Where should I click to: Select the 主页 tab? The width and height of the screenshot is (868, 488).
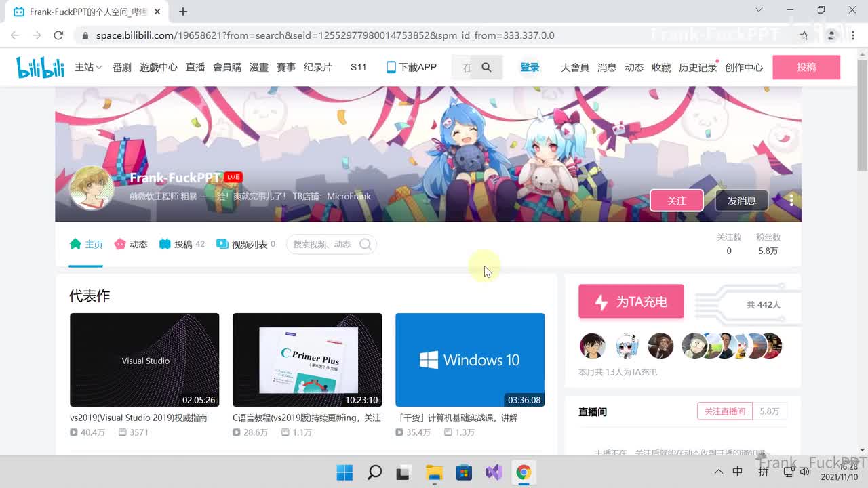click(x=86, y=244)
